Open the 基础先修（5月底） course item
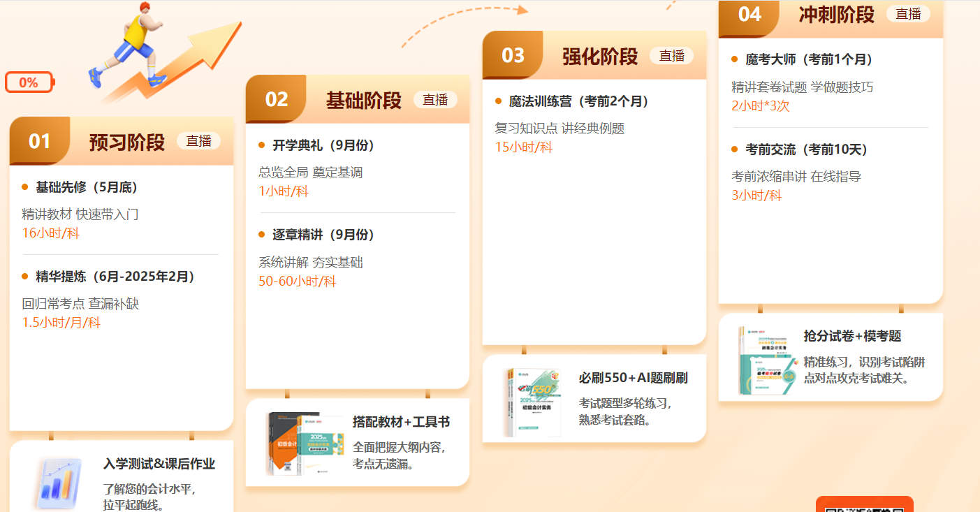Screen dimensions: 980x512 (87, 187)
